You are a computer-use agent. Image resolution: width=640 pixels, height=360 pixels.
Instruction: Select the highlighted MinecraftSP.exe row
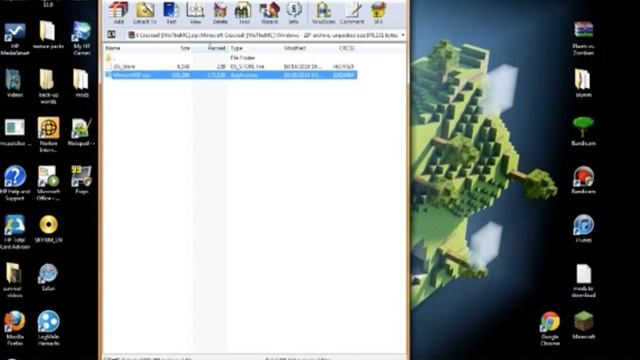[231, 75]
